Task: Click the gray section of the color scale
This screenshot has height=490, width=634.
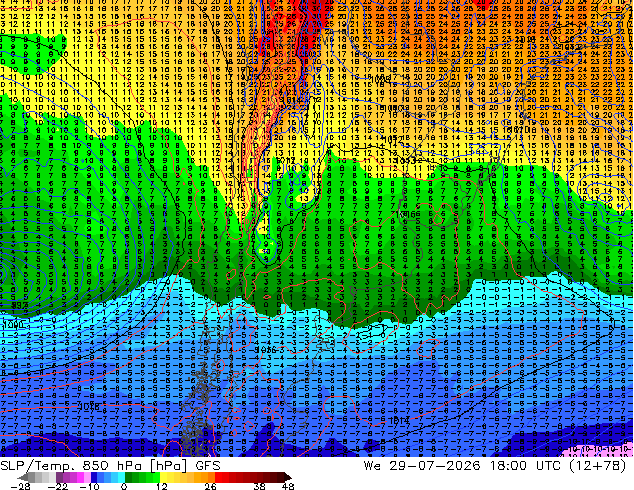Action: (38, 477)
